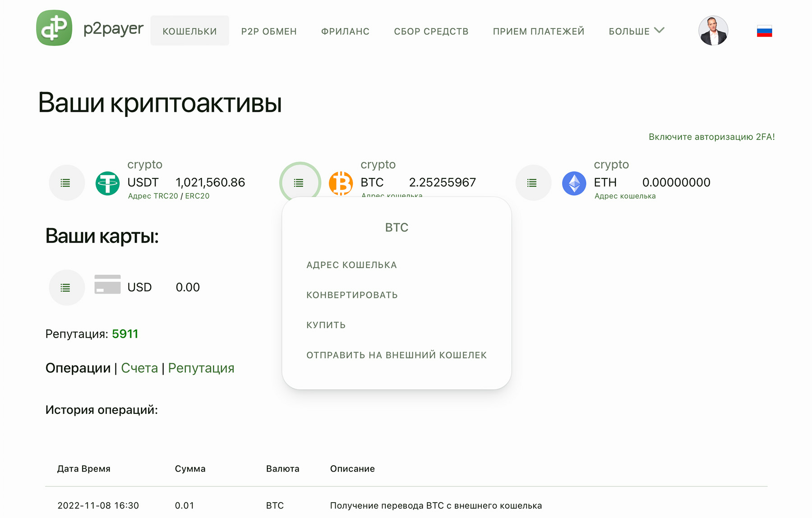Click the Ethereum ETH coin icon
The height and width of the screenshot is (518, 812).
[573, 183]
